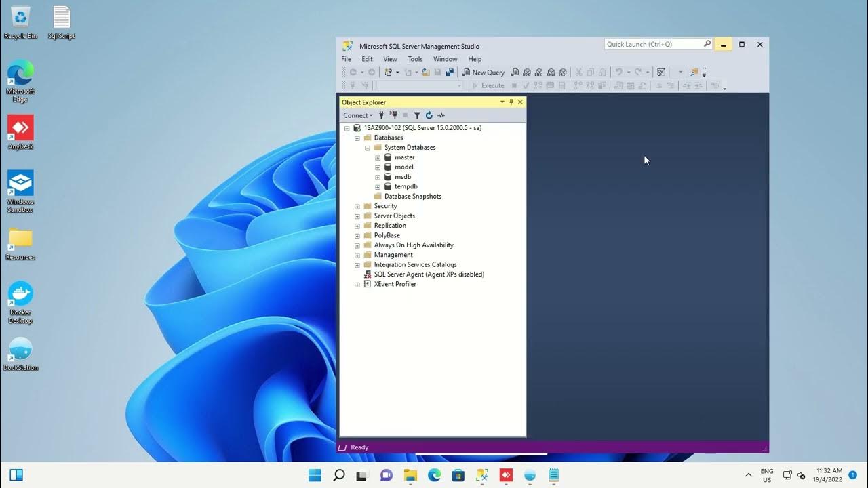This screenshot has width=868, height=488.
Task: Click the New Project toolbar icon
Action: click(389, 73)
